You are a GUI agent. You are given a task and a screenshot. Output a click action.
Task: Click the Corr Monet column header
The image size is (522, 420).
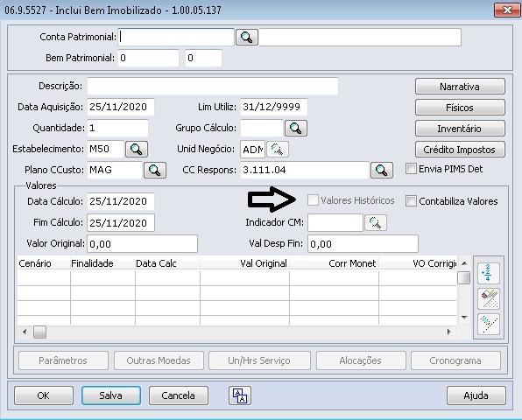tap(335, 263)
